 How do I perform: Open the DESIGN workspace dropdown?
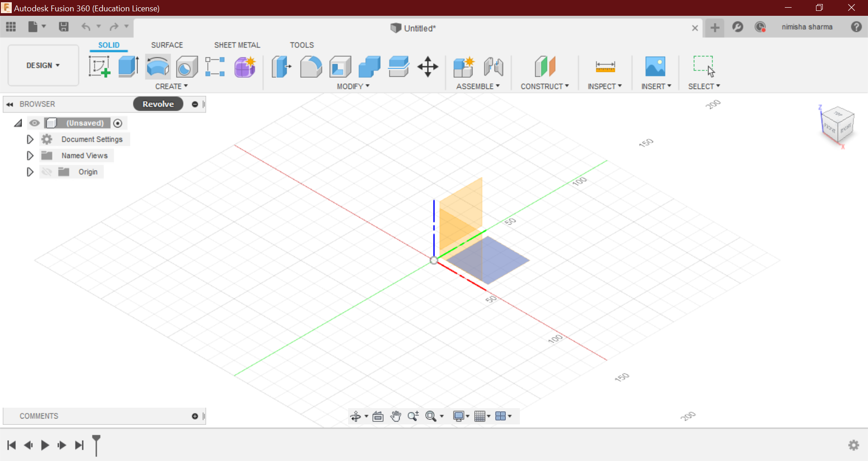43,66
